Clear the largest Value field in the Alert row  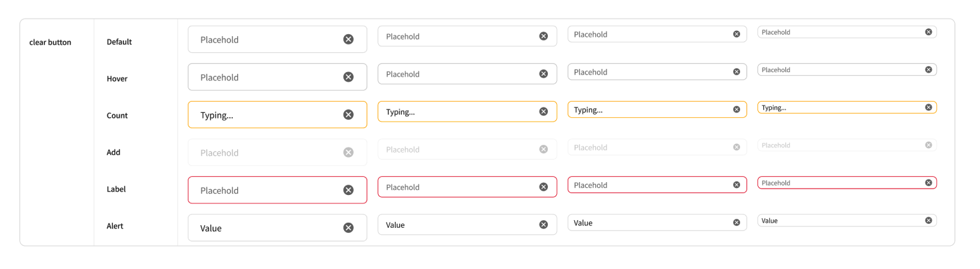[x=349, y=228]
